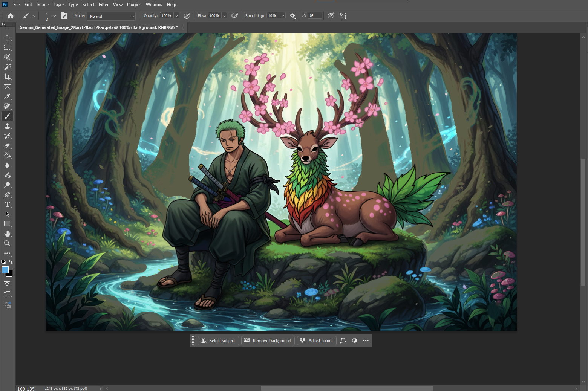Select the Blur tool
Screen dimensions: 588x391
point(7,165)
